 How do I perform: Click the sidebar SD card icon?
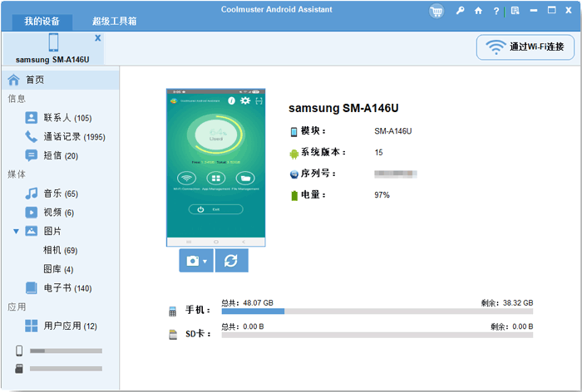click(x=19, y=369)
